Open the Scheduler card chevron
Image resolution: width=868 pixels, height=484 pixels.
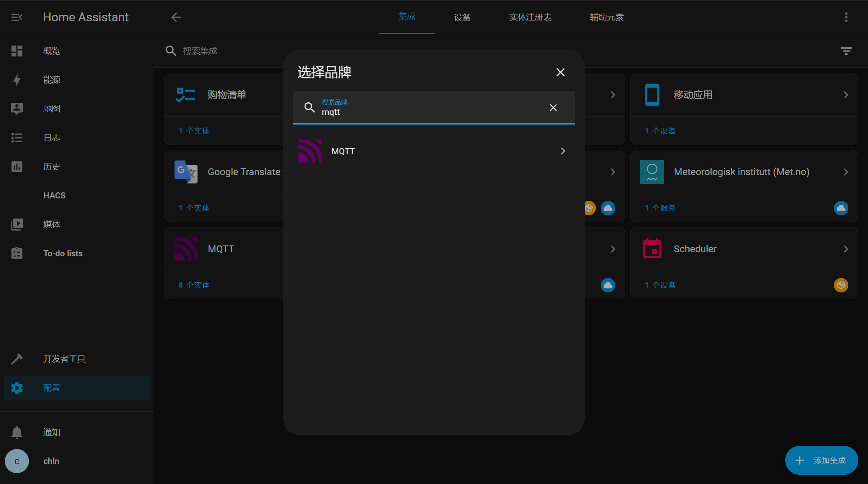coord(846,249)
